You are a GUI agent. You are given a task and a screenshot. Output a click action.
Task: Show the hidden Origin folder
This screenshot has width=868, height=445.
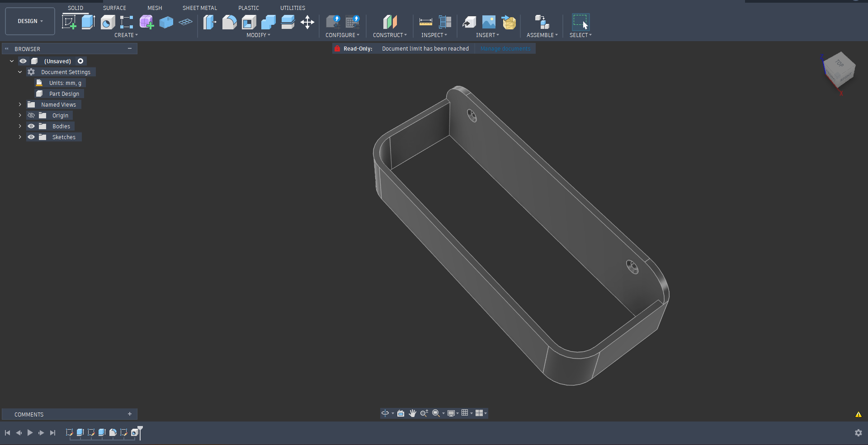point(31,116)
